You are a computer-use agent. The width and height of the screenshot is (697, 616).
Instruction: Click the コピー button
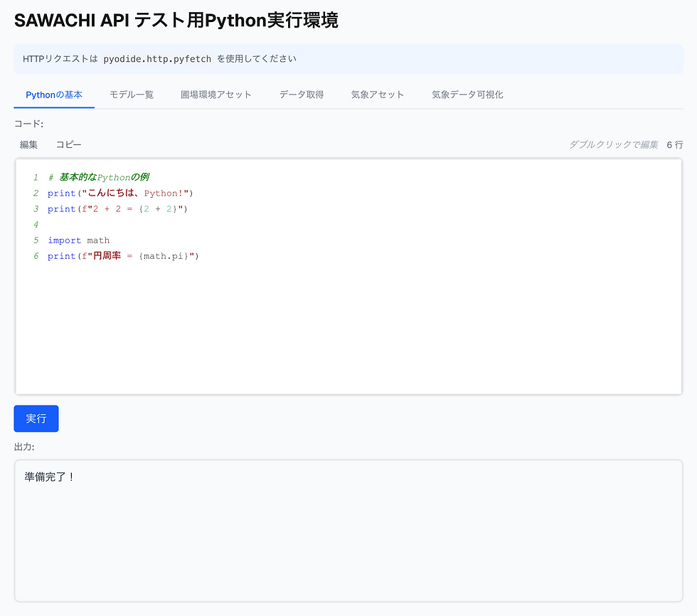68,144
